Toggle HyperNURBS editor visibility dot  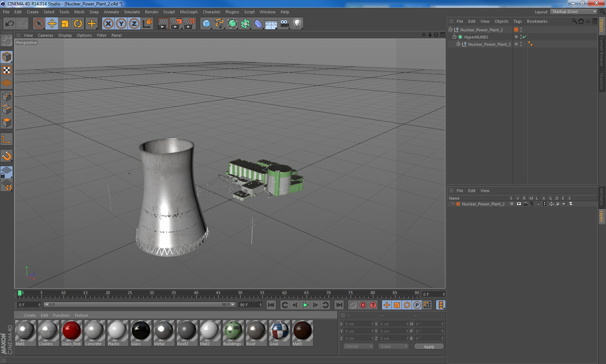(521, 36)
